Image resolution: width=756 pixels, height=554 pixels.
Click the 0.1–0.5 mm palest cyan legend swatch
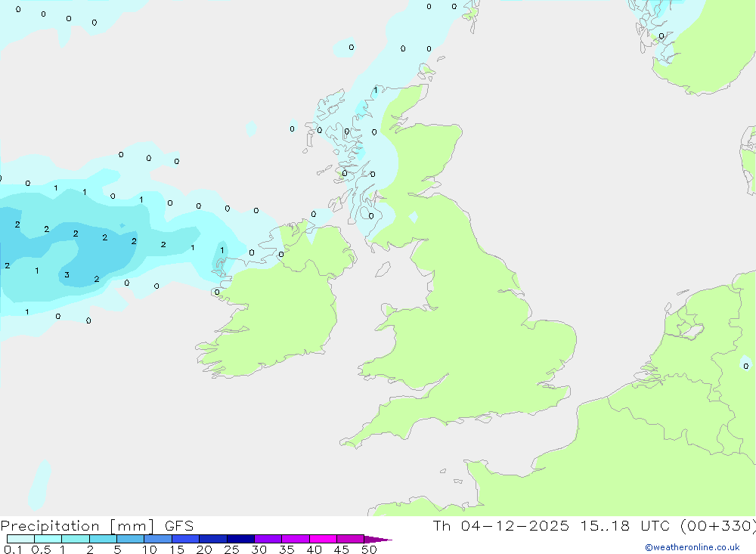click(20, 539)
